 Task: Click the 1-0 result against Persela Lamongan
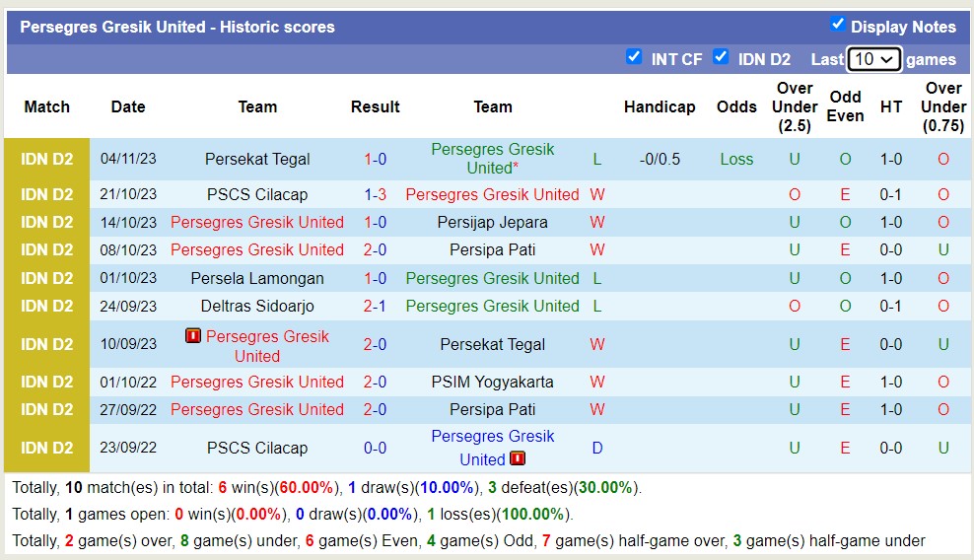[376, 278]
